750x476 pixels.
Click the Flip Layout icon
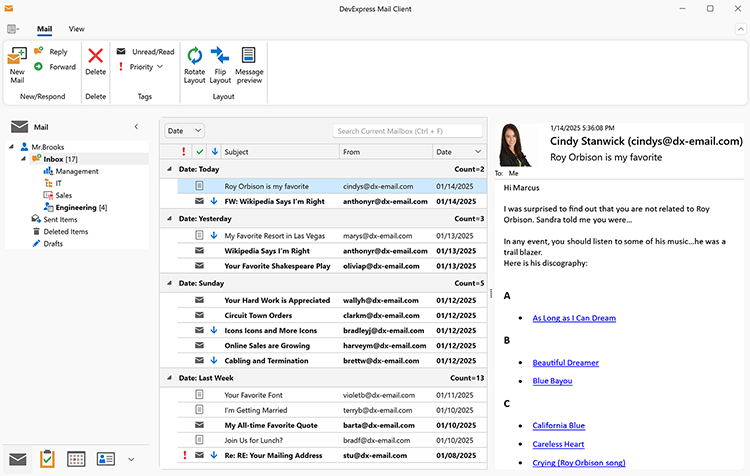coord(220,57)
